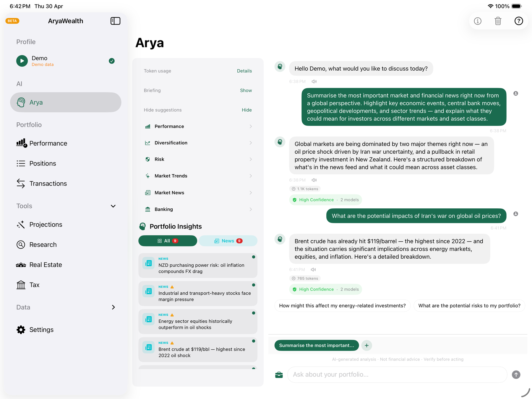Focus the 'Ask about your portfolio...' field
Screen dimensions: 532x399
click(x=397, y=375)
